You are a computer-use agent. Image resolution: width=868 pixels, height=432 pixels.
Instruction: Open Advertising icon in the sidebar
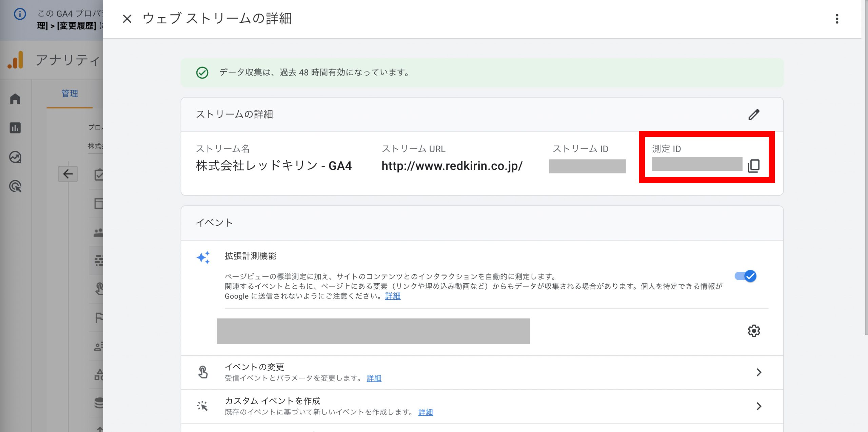tap(15, 186)
